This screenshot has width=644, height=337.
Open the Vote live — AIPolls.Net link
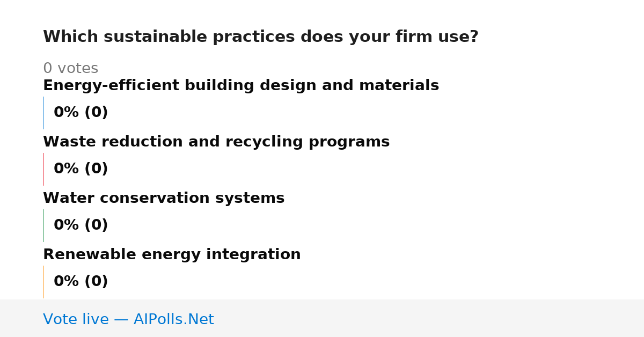point(128,319)
